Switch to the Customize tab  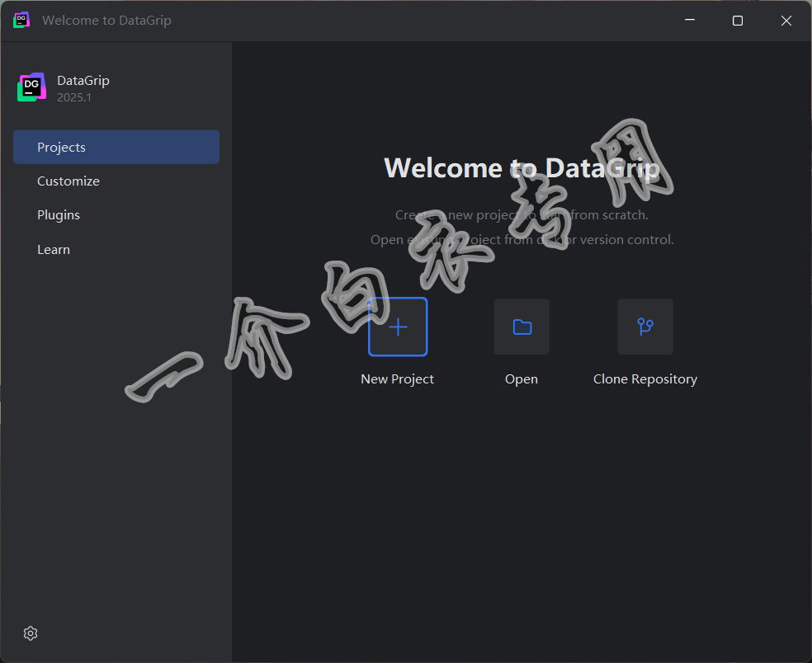[116, 181]
